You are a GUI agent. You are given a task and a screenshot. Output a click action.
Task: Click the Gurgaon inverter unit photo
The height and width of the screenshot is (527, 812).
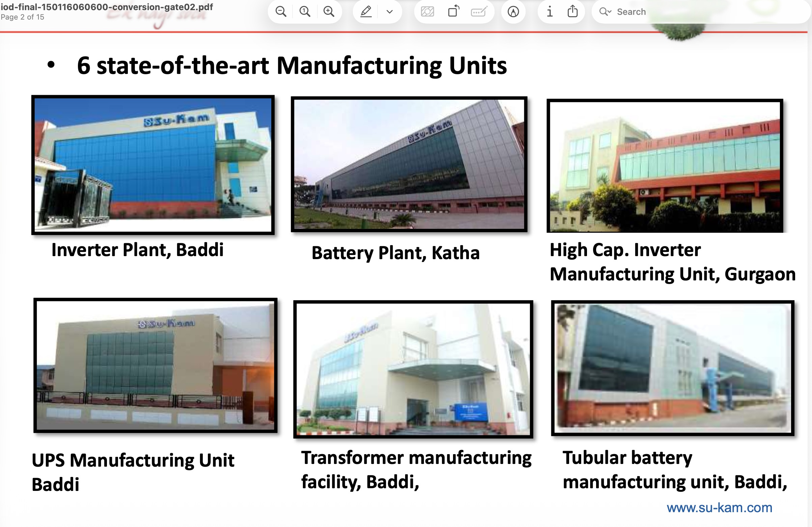(x=665, y=166)
